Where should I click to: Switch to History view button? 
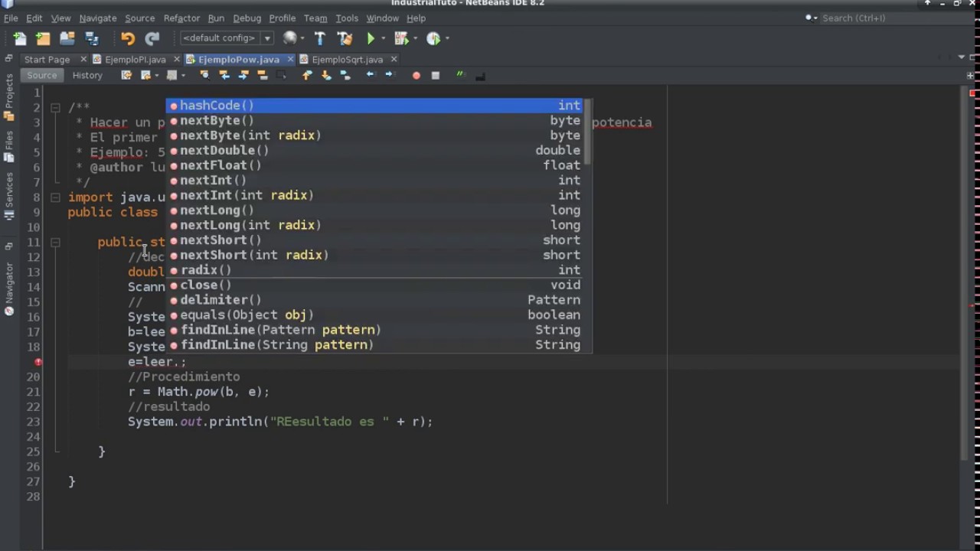pyautogui.click(x=87, y=75)
